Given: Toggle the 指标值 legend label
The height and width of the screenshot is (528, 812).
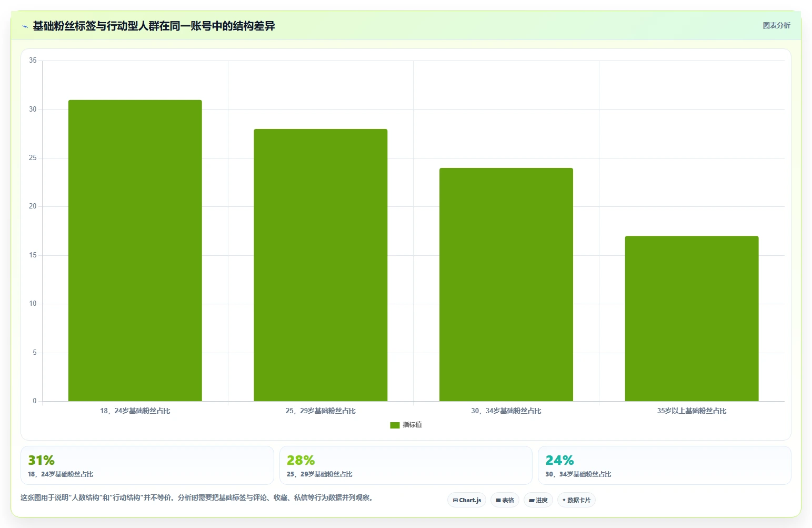Looking at the screenshot, I should point(412,425).
